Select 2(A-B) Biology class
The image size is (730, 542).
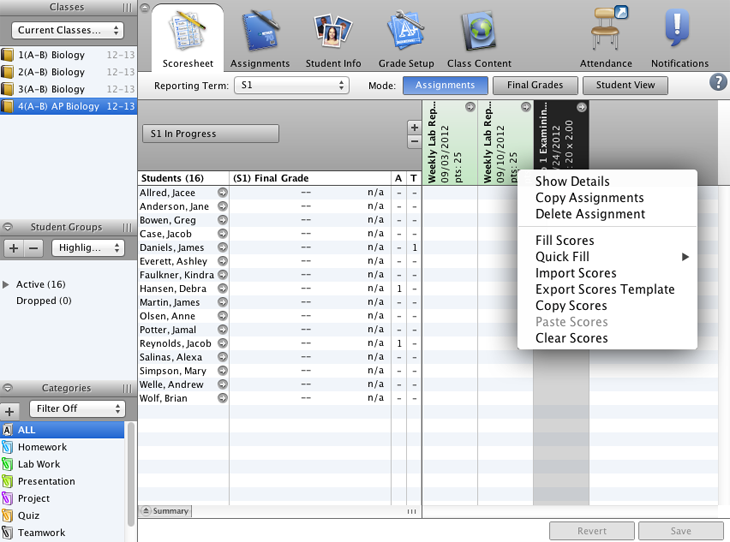point(51,72)
